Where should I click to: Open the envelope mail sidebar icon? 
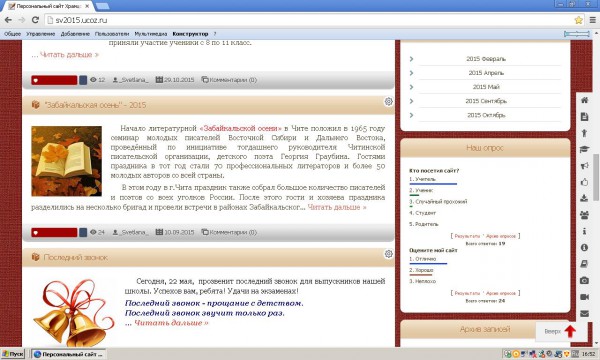584,314
